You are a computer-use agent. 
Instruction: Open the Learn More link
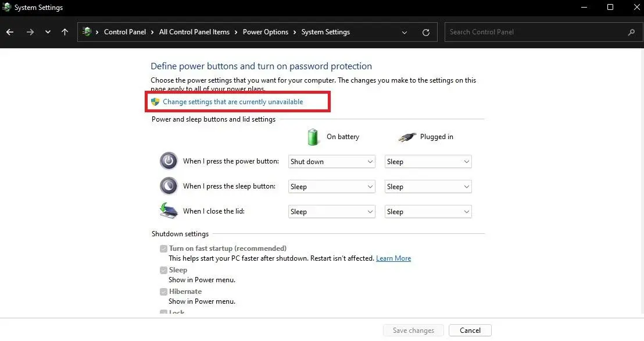click(393, 258)
